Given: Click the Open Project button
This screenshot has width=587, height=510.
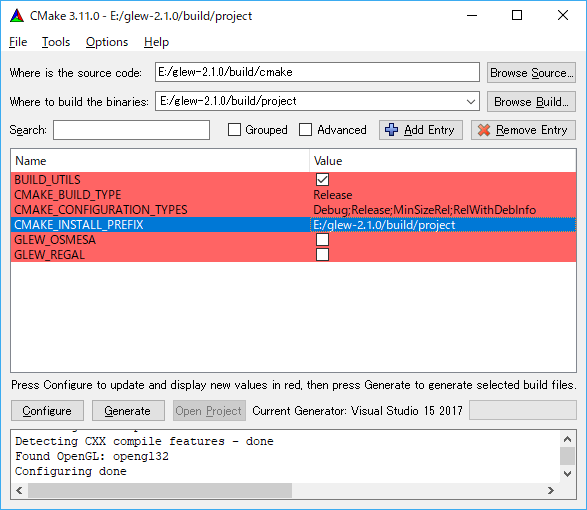Looking at the screenshot, I should (209, 411).
